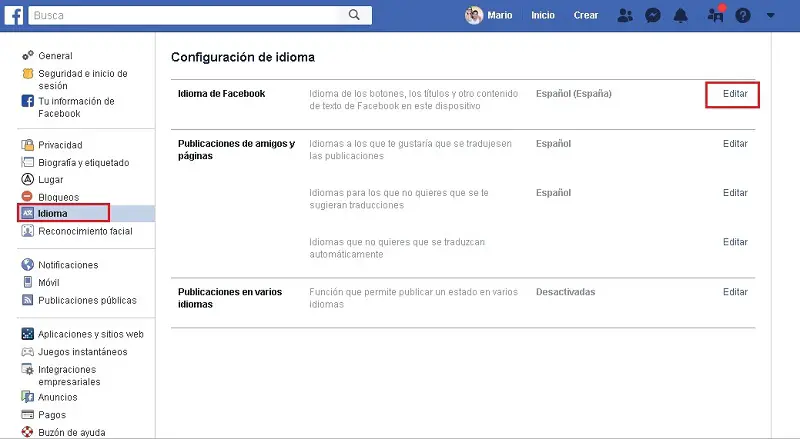
Task: Open Juegos instantáneos label
Action: pyautogui.click(x=83, y=352)
